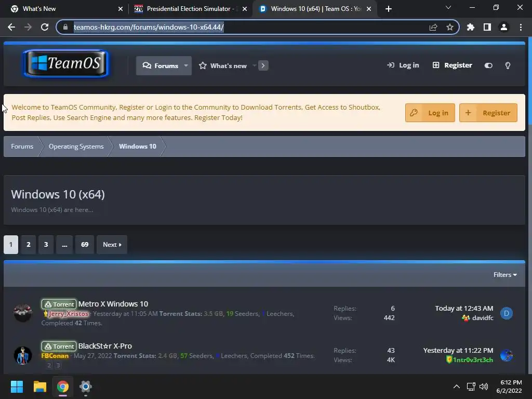Open 1ntr0v3rt3ch user profile link

pyautogui.click(x=473, y=360)
